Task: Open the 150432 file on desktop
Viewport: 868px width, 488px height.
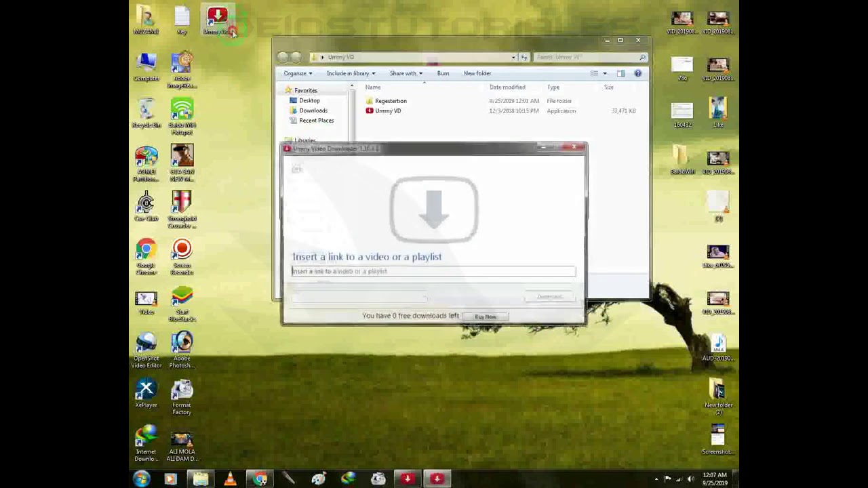Action: (x=682, y=114)
